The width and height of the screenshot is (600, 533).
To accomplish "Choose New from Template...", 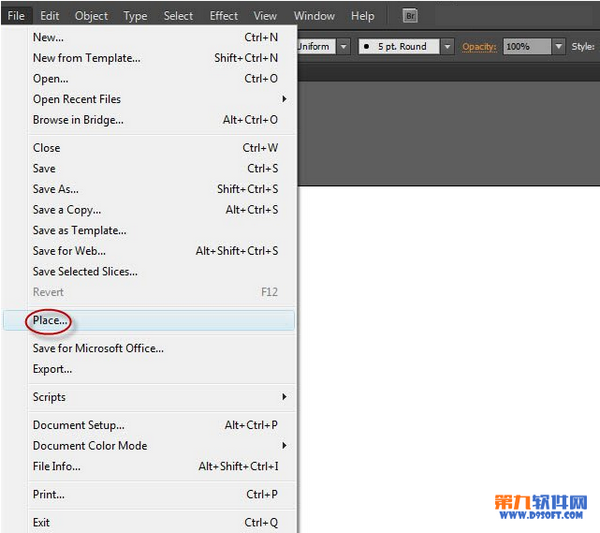I will [x=155, y=58].
